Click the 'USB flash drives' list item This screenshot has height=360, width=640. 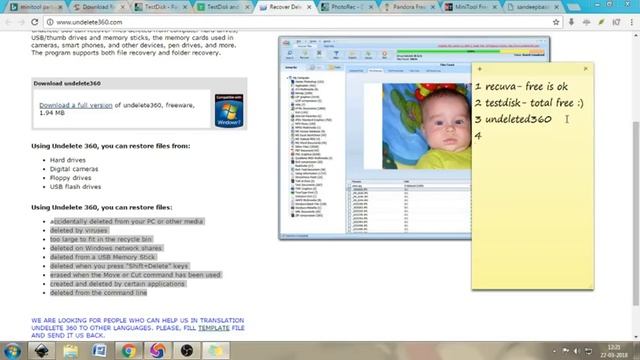tap(76, 187)
